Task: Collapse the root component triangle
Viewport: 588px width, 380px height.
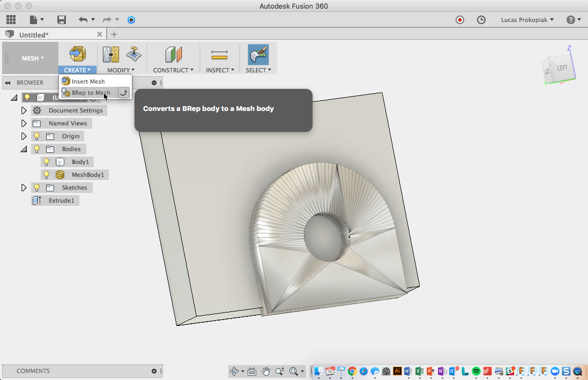Action: pyautogui.click(x=14, y=98)
